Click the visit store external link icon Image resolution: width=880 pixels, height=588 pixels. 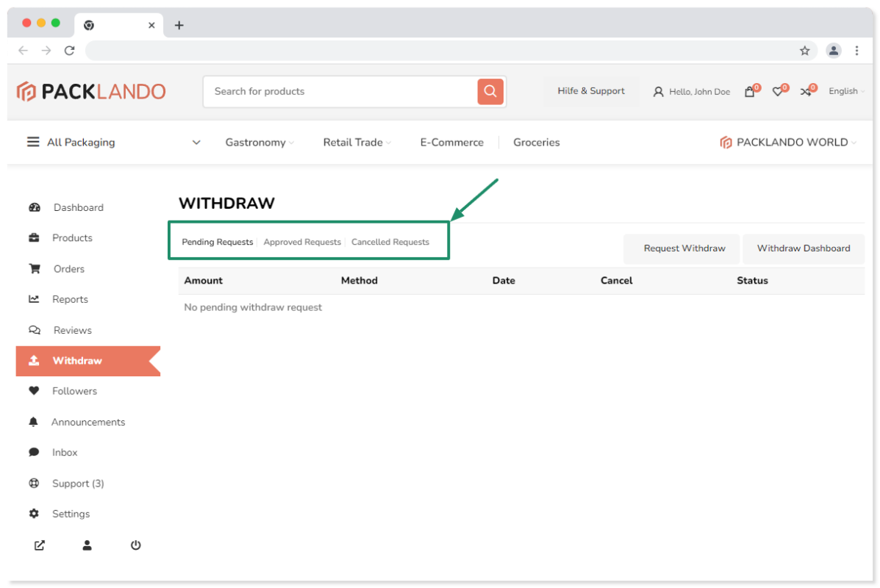coord(39,545)
